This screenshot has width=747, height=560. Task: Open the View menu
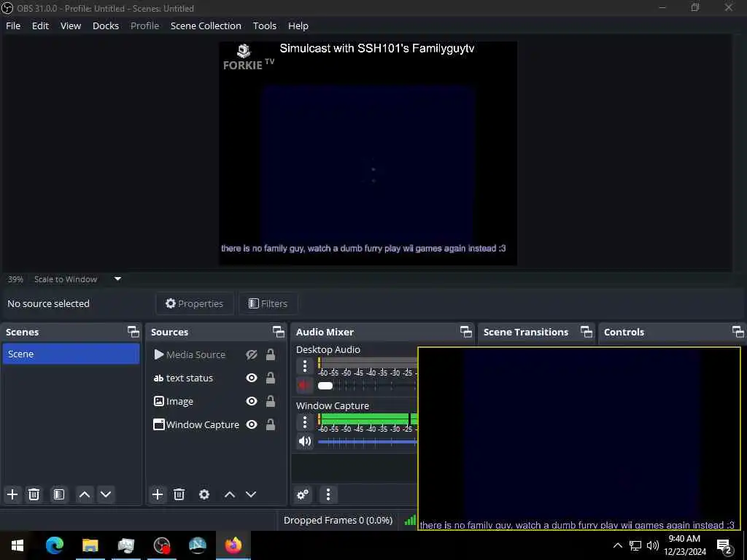[x=71, y=26]
